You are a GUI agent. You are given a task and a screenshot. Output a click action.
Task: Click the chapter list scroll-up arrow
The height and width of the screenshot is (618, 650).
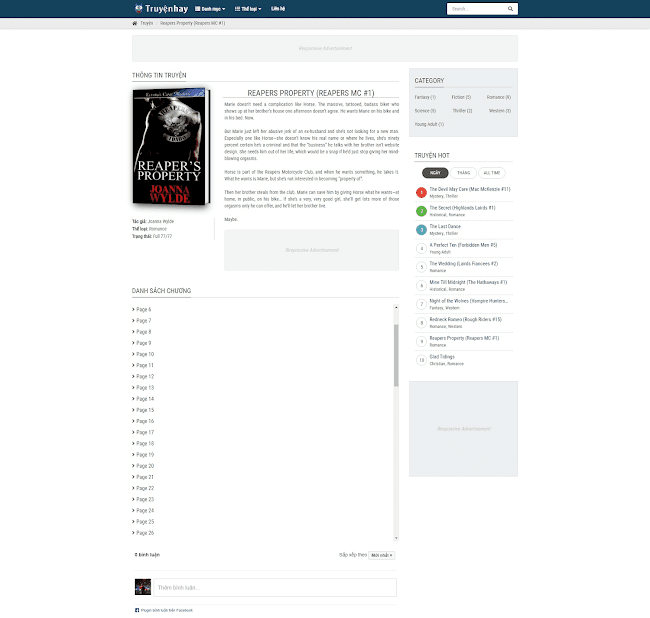396,308
